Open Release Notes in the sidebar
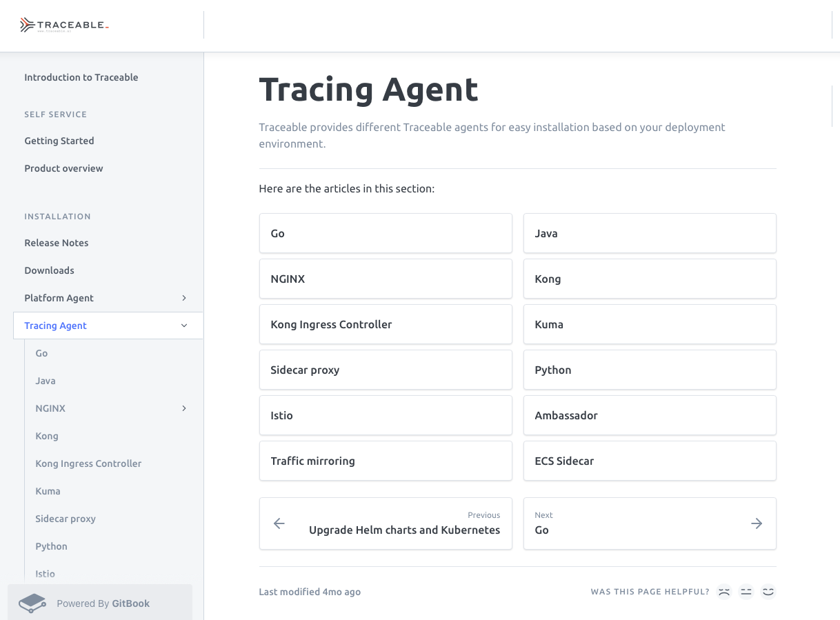This screenshot has width=840, height=620. [x=57, y=243]
